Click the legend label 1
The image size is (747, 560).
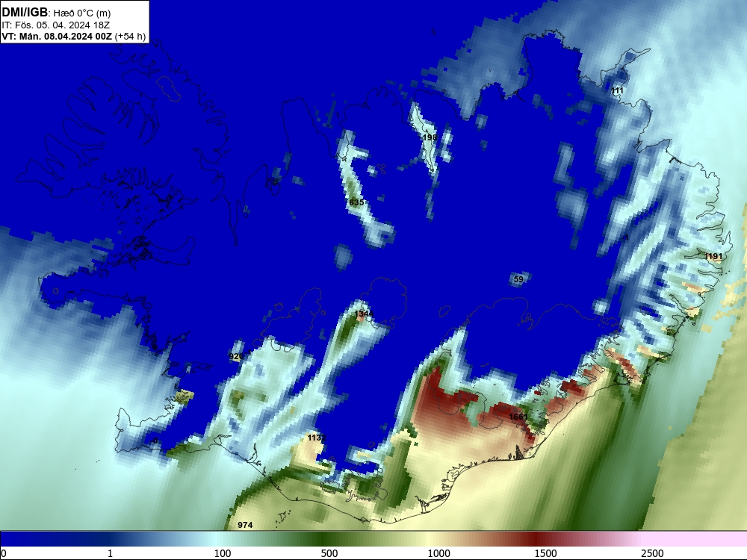pyautogui.click(x=110, y=553)
